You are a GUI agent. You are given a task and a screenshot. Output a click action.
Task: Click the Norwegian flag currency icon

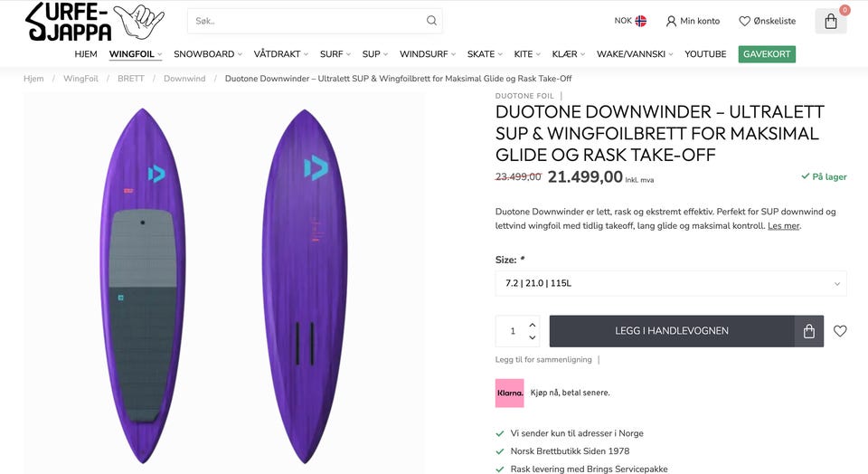point(640,21)
